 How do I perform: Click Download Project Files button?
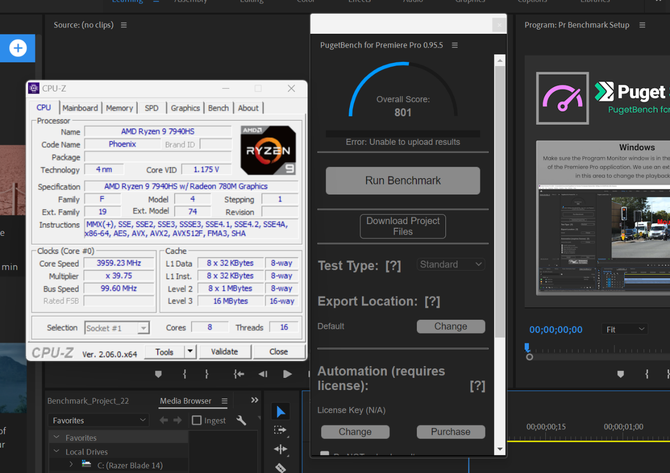403,226
